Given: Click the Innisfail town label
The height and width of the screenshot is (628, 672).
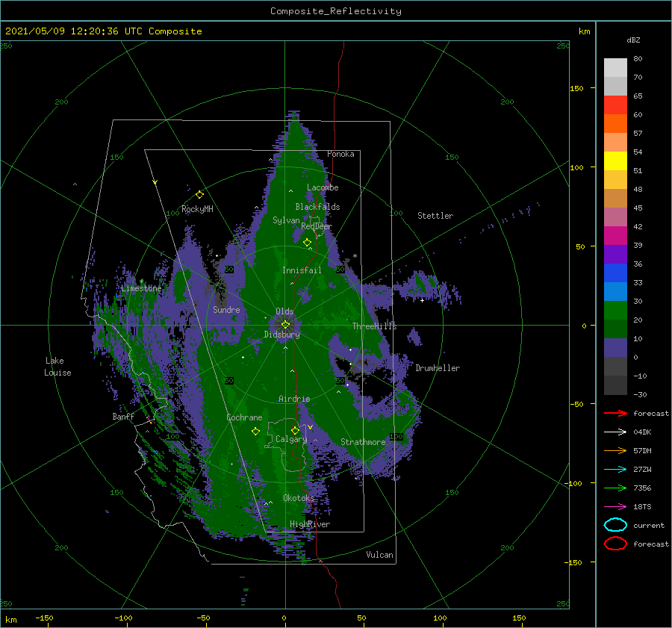Looking at the screenshot, I should click(302, 270).
